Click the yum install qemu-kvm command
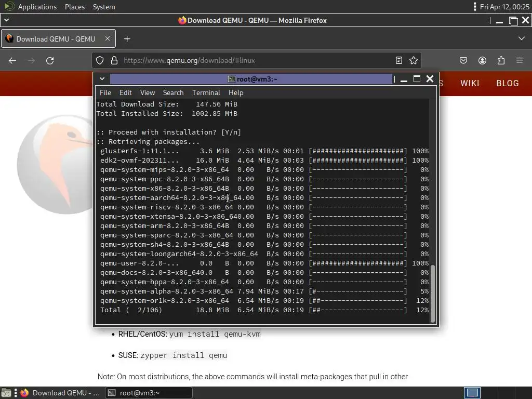The image size is (532, 399). tap(215, 334)
